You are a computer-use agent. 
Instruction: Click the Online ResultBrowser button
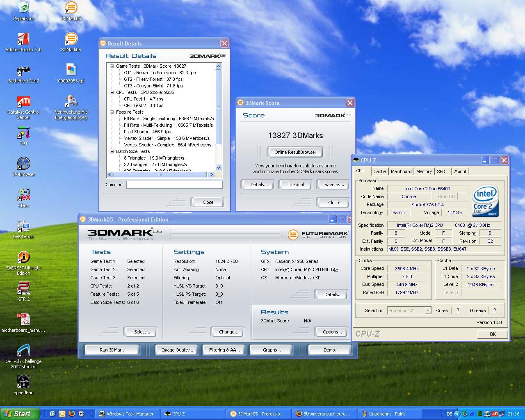(295, 152)
